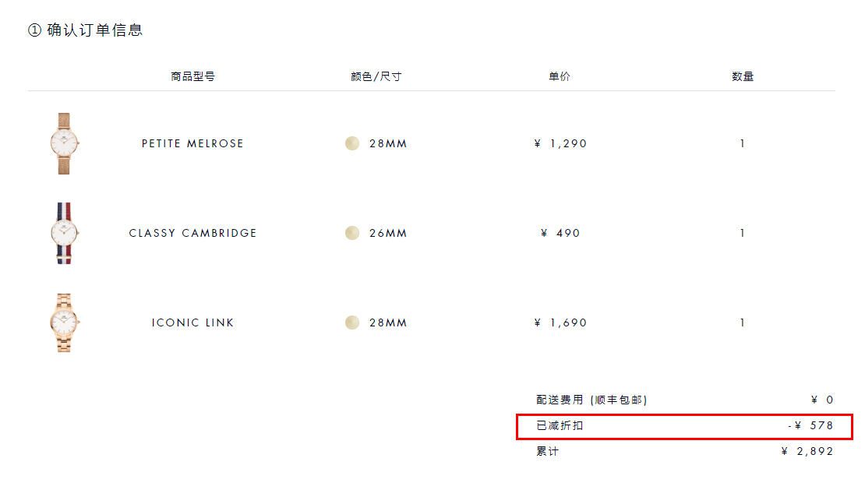Screen dimensions: 865x504
Task: Select the Petite Melrose color swatch
Action: 352,143
